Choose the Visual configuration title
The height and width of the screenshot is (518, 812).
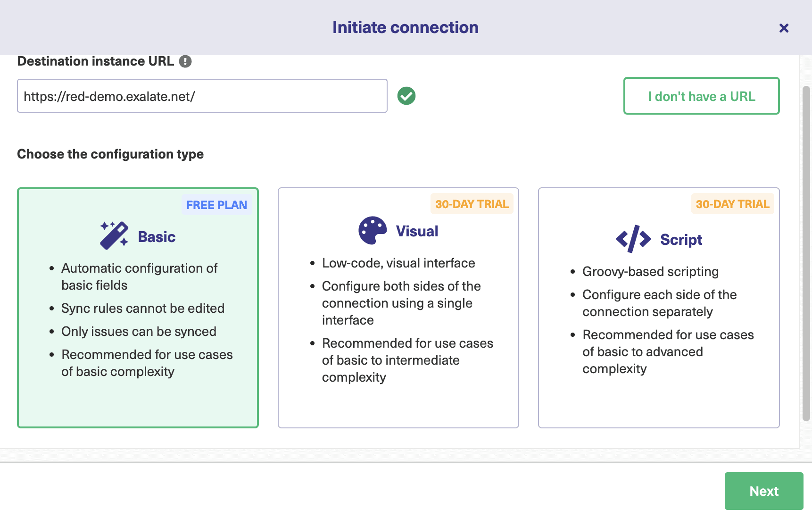click(x=417, y=231)
